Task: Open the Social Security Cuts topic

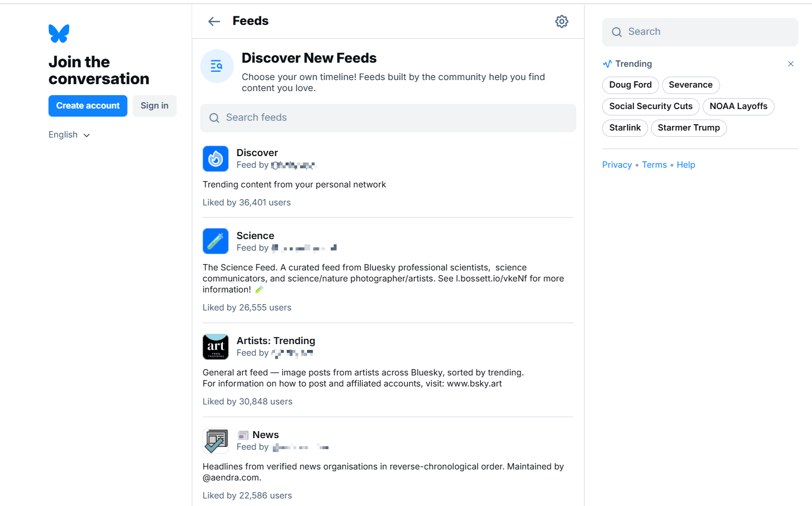Action: 651,106
